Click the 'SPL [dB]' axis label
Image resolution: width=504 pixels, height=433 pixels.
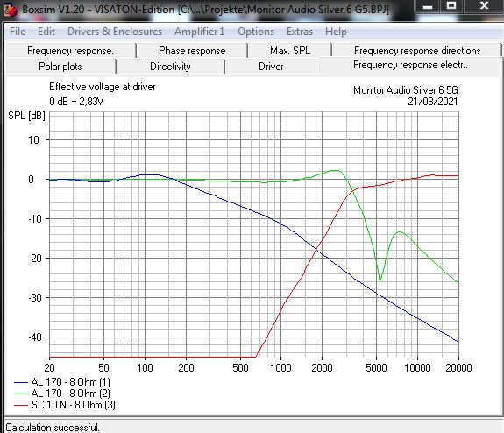[26, 116]
